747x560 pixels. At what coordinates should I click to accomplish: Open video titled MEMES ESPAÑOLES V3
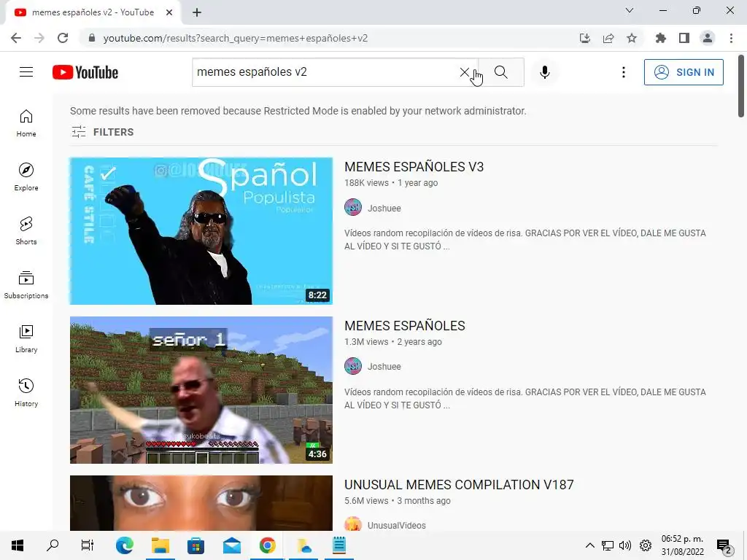414,167
